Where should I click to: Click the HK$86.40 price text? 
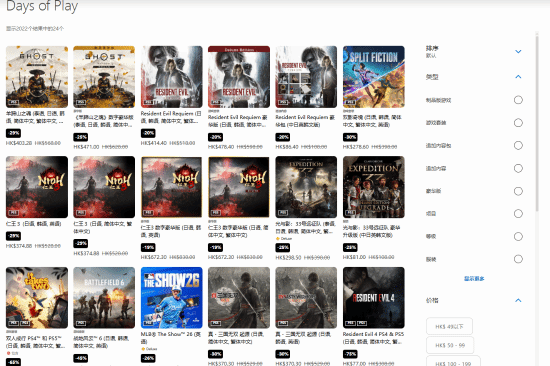(287, 147)
